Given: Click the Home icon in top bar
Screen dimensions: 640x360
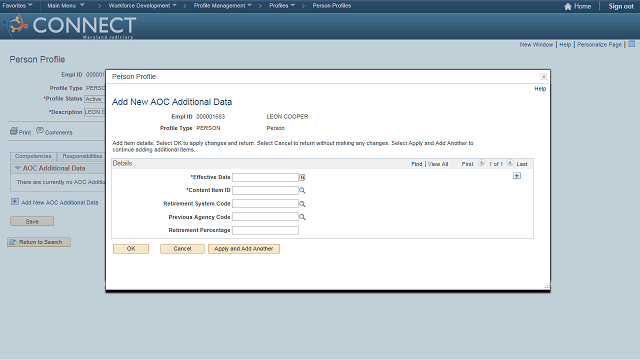Looking at the screenshot, I should coord(568,6).
